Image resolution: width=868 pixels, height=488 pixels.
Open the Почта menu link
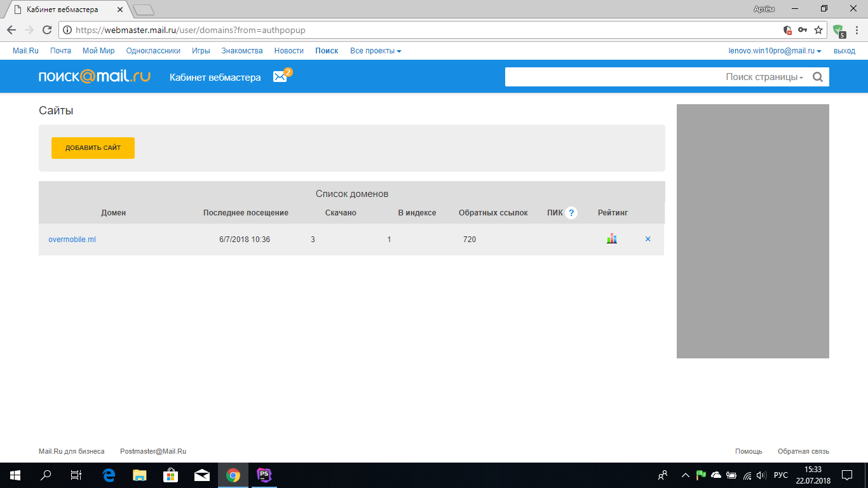point(60,51)
